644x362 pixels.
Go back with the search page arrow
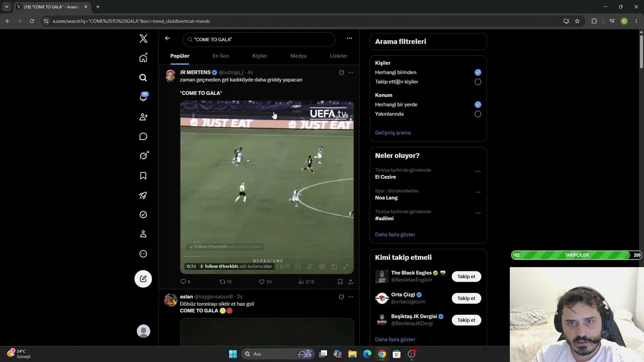coord(168,38)
